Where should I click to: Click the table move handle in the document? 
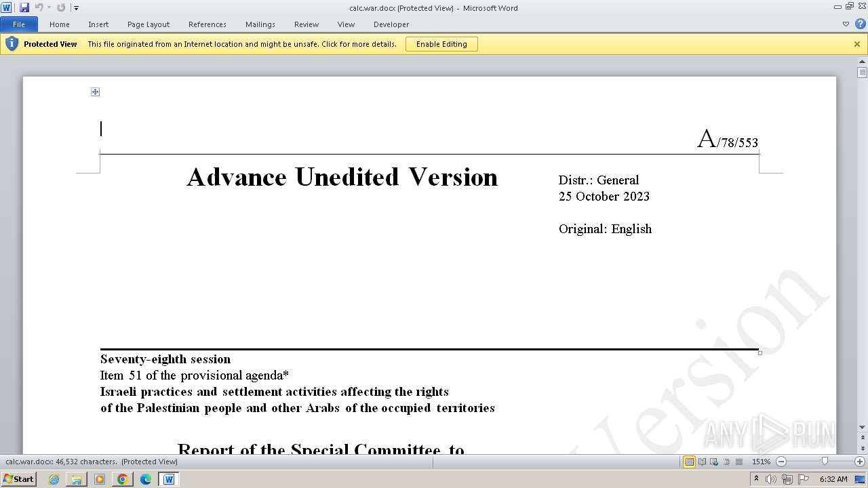[x=95, y=91]
